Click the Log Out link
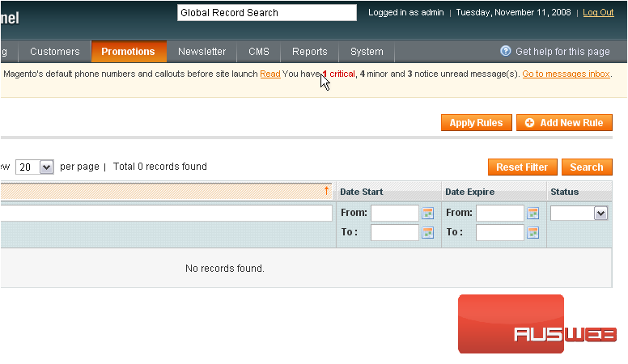The image size is (628, 364). [x=598, y=13]
